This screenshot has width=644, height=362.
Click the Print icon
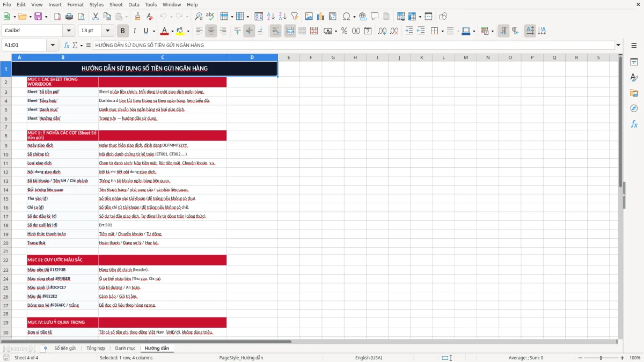click(69, 17)
